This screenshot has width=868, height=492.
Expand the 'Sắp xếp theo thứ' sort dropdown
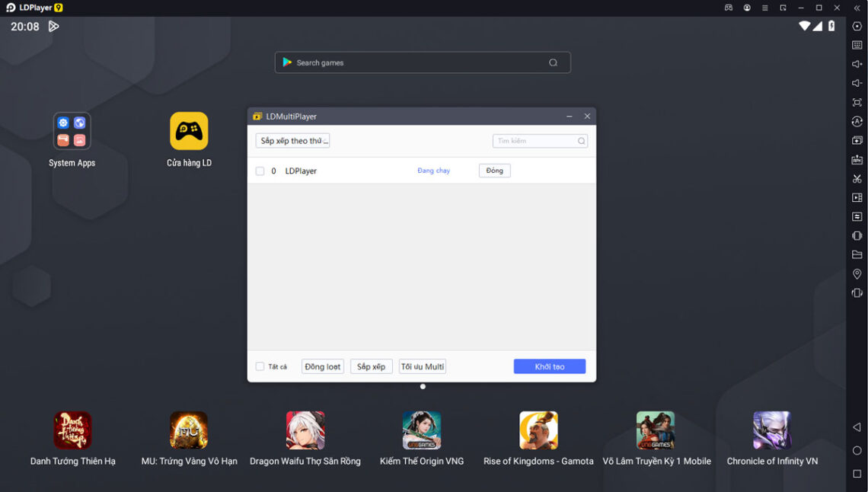tap(293, 141)
